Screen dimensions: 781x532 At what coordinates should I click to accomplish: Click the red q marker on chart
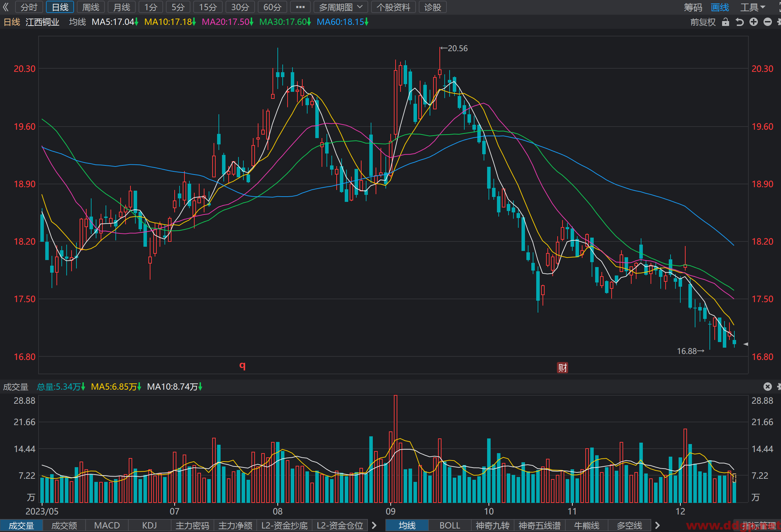point(242,366)
